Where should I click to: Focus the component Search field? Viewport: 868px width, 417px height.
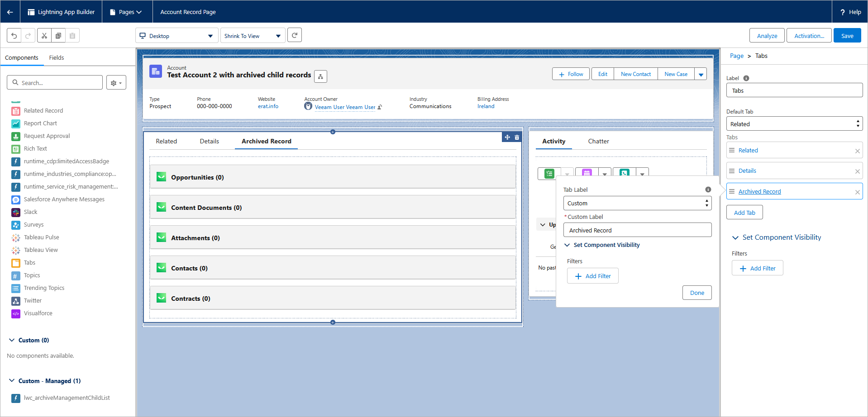coord(55,83)
